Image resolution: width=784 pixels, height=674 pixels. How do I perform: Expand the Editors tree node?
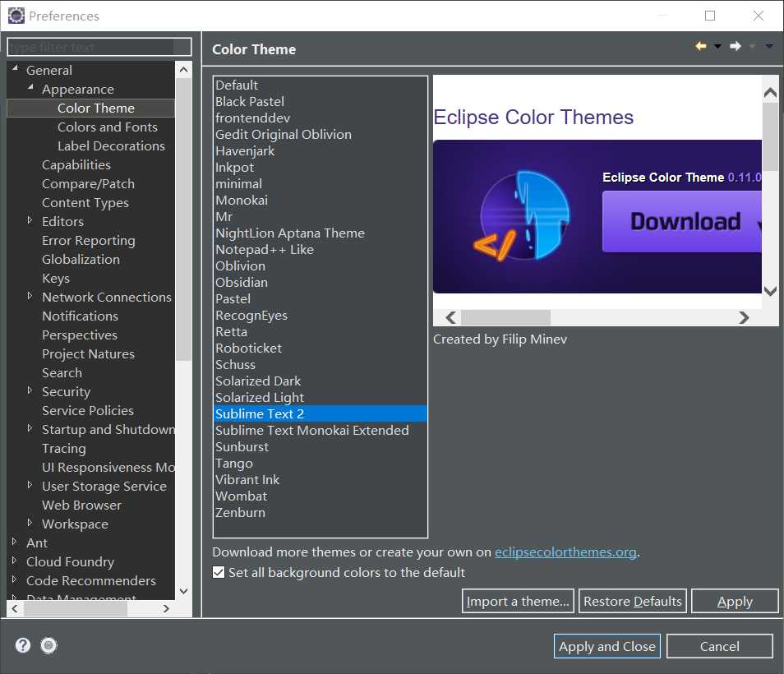[x=30, y=220]
